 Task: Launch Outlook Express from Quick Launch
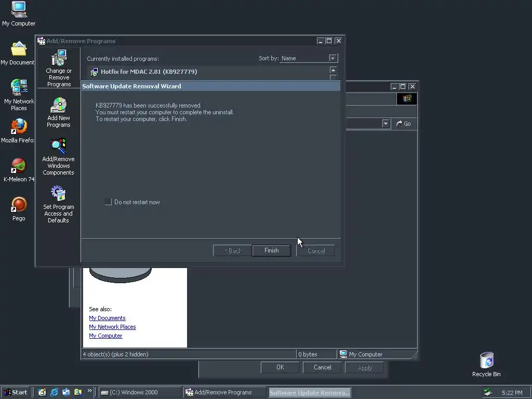(x=66, y=392)
